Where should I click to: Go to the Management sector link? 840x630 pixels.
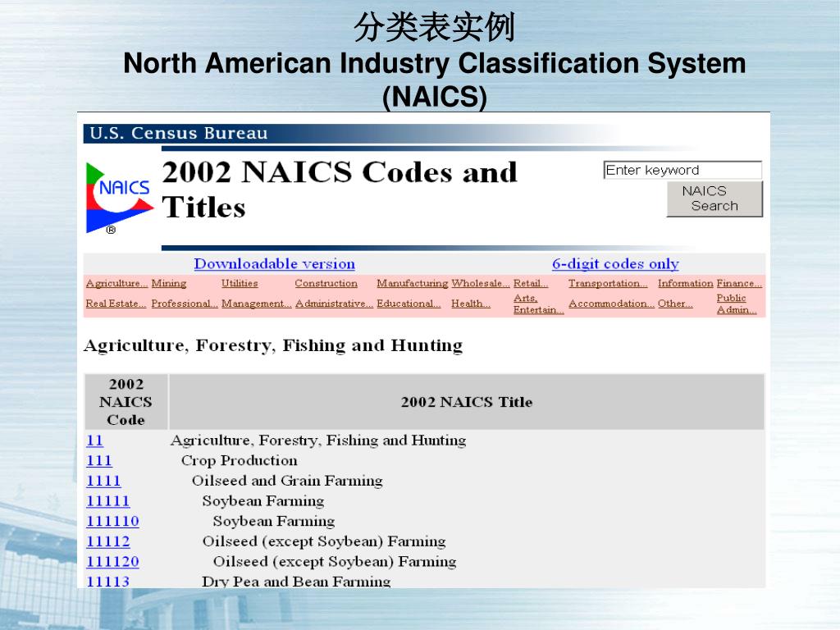click(x=257, y=304)
